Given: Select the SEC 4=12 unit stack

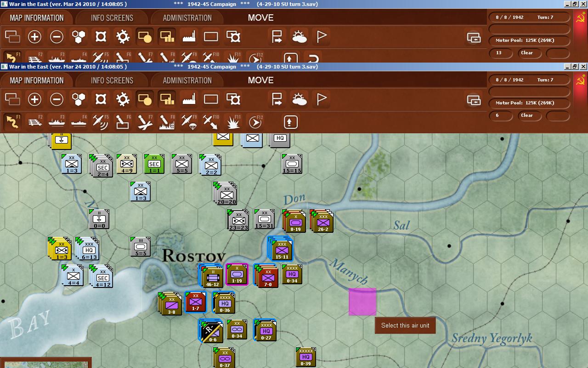Looking at the screenshot, I should click(x=102, y=276).
